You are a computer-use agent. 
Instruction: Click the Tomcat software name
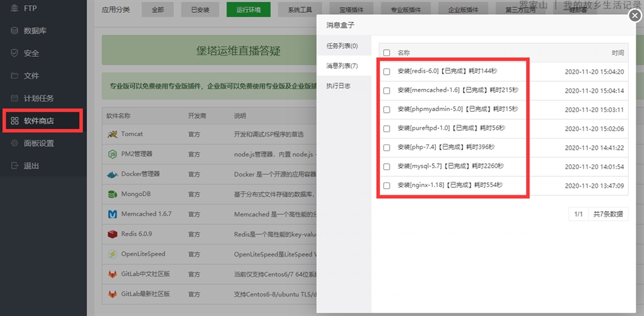tap(132, 134)
